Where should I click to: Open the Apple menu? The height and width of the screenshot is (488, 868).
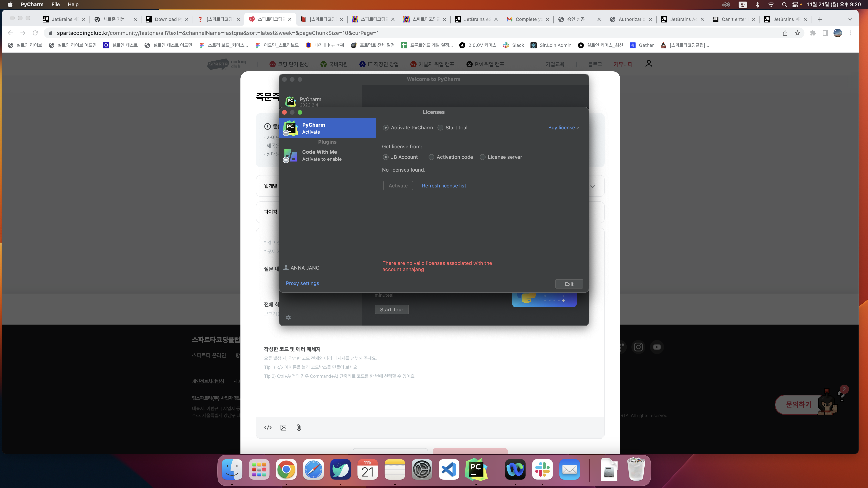coord(10,4)
